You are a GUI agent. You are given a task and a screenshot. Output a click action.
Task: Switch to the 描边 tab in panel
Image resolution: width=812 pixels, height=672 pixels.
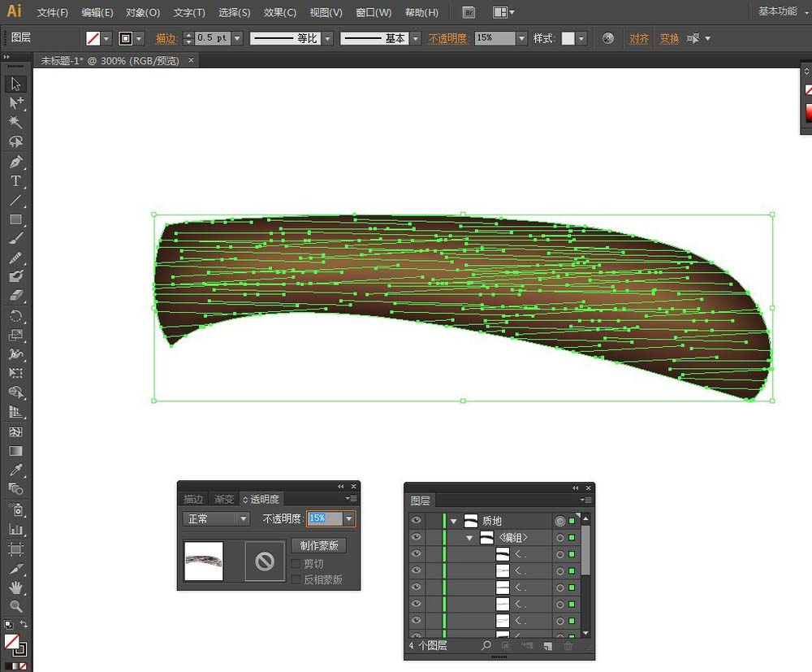(193, 499)
